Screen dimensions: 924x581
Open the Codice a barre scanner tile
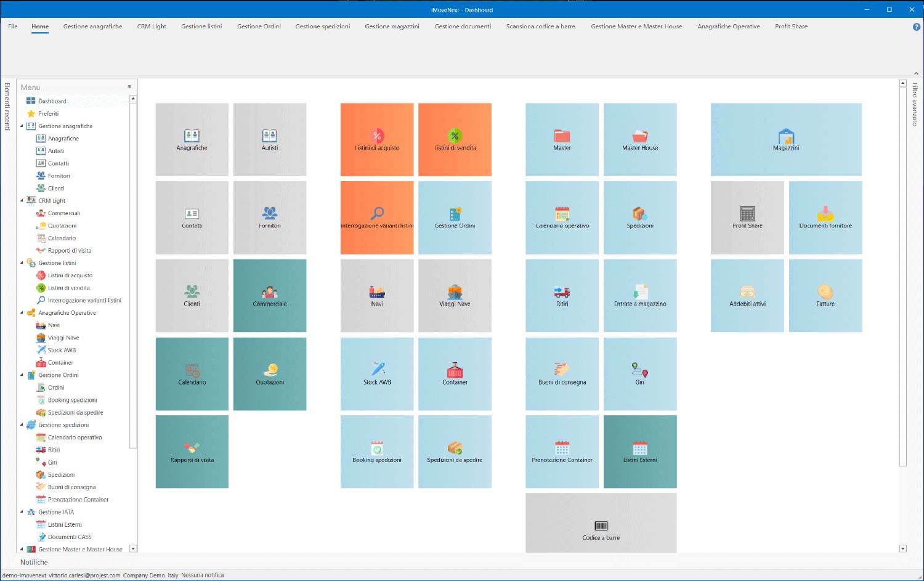pos(601,522)
